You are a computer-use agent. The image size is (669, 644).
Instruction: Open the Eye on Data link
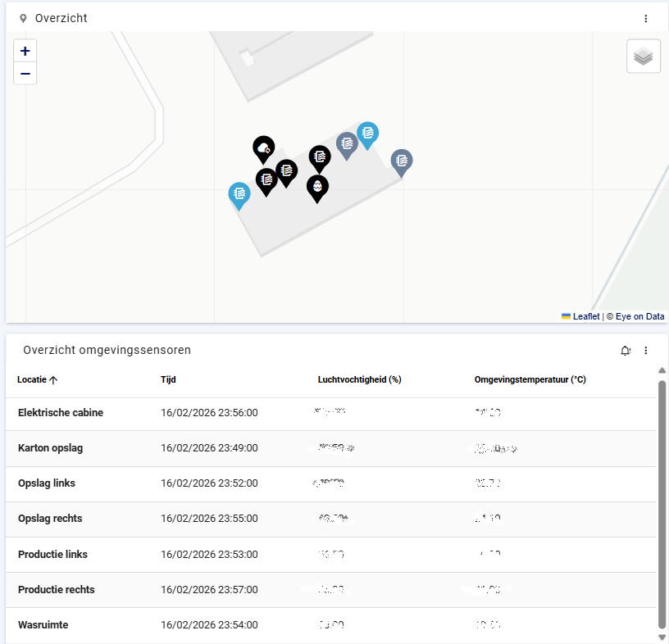[x=639, y=316]
